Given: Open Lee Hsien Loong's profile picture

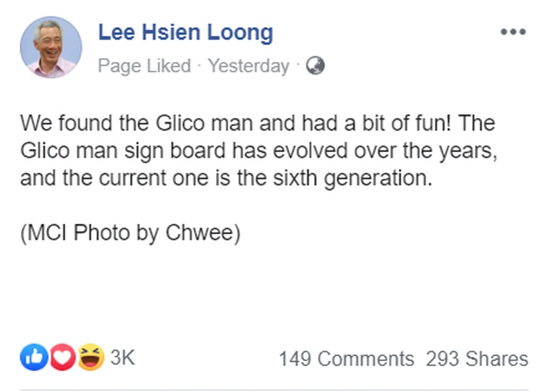Looking at the screenshot, I should 51,47.
